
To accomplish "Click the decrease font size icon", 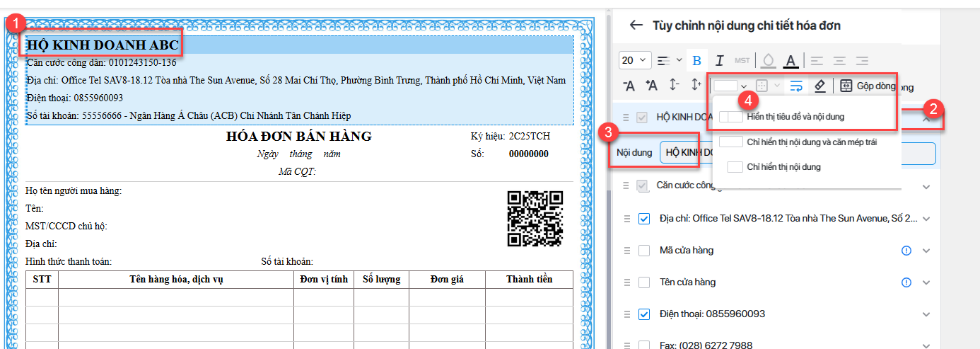I will pos(629,86).
